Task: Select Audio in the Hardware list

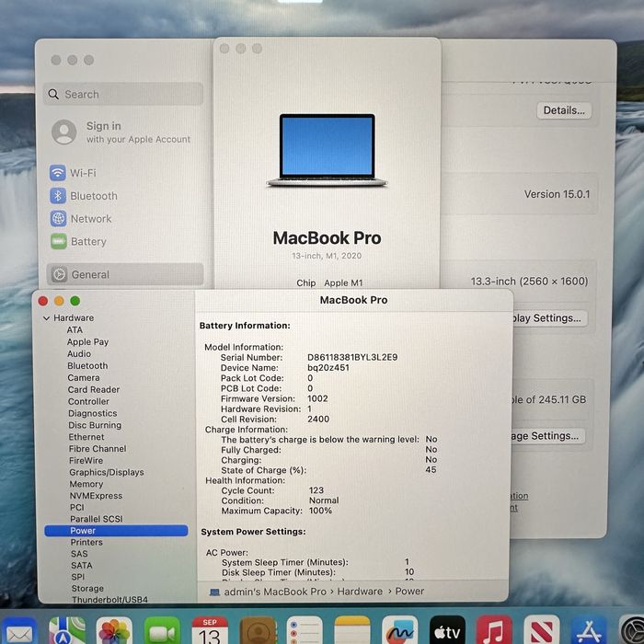Action: tap(79, 353)
